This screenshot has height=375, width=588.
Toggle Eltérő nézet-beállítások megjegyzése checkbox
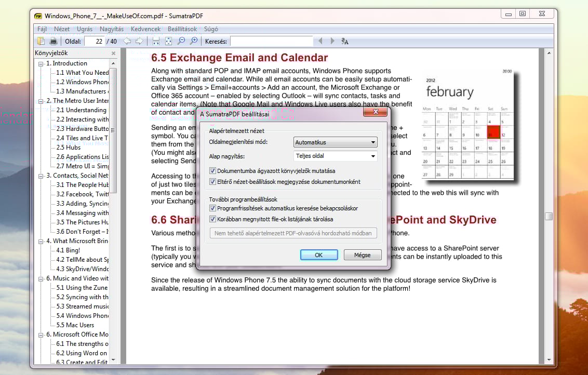tap(212, 181)
